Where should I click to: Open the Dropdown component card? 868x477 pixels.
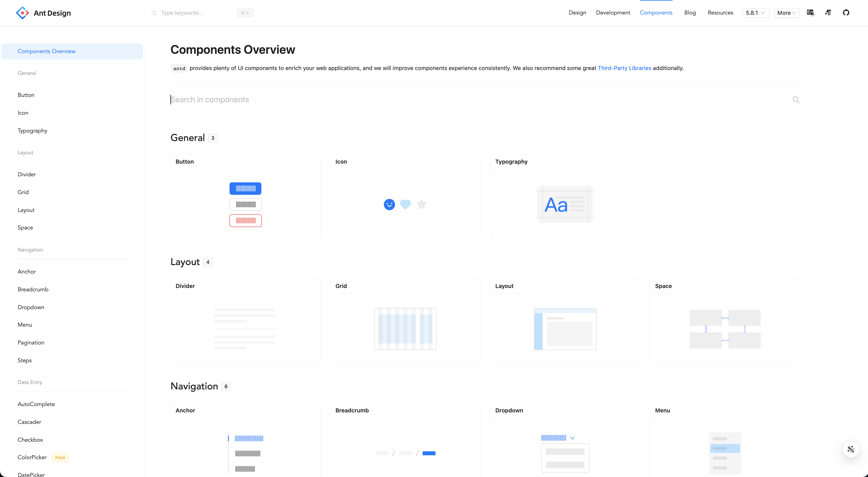pos(565,440)
